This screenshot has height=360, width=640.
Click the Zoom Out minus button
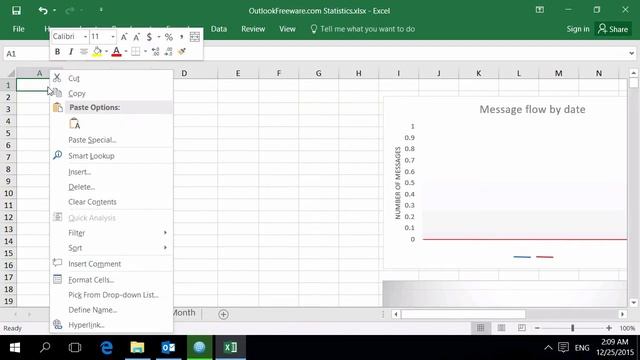(x=537, y=328)
